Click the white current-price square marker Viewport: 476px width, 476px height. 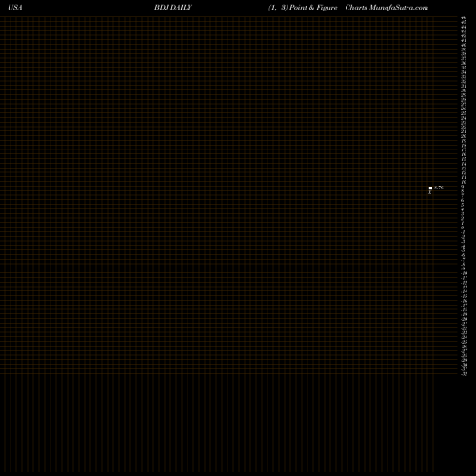[x=430, y=188]
